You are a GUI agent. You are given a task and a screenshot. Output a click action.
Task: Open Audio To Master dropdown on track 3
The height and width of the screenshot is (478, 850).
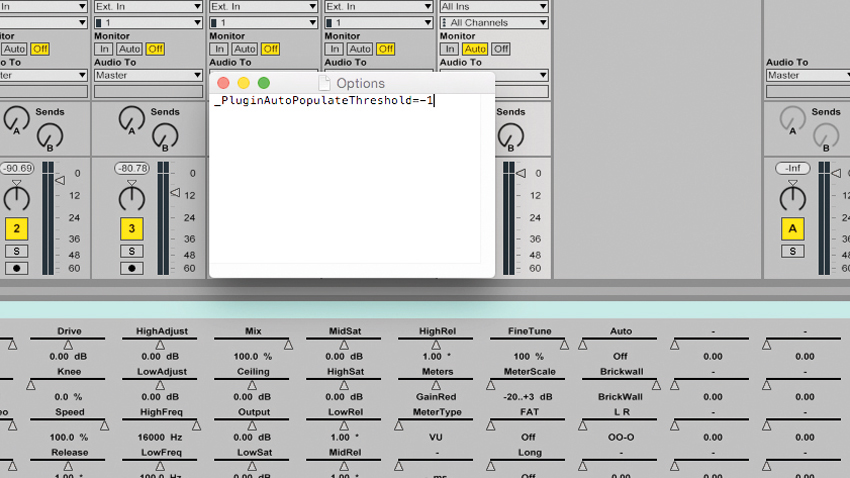click(149, 75)
